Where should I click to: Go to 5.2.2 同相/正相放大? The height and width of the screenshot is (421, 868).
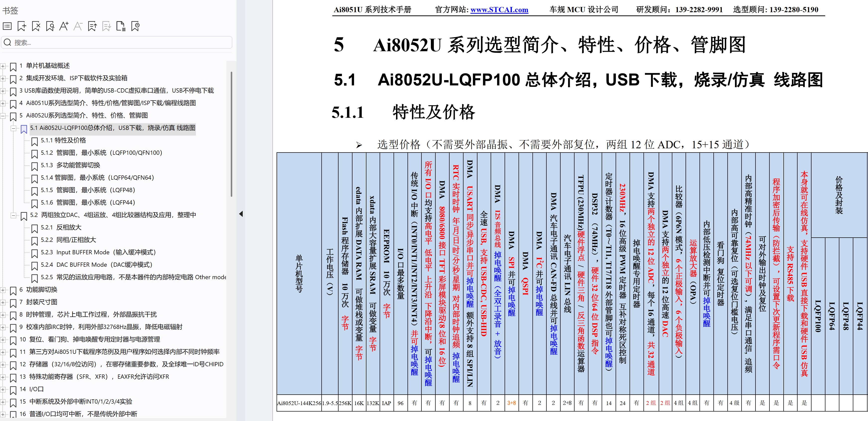(68, 240)
